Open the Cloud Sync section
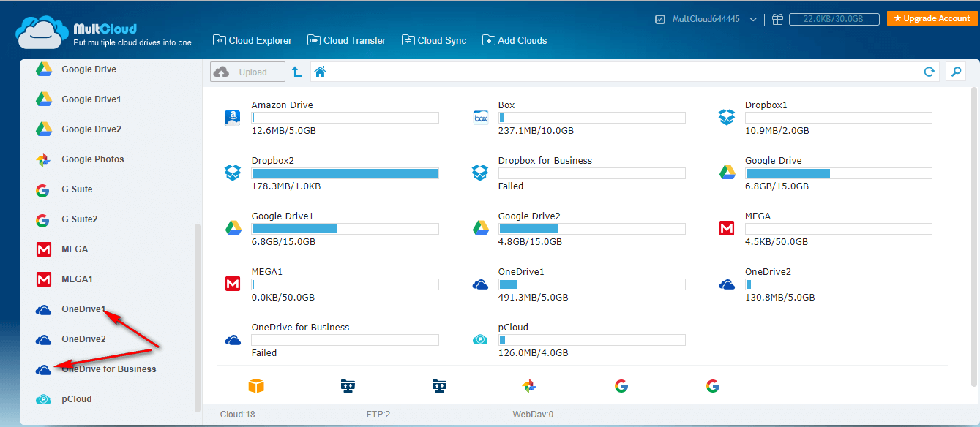Viewport: 980px width, 427px height. (435, 41)
